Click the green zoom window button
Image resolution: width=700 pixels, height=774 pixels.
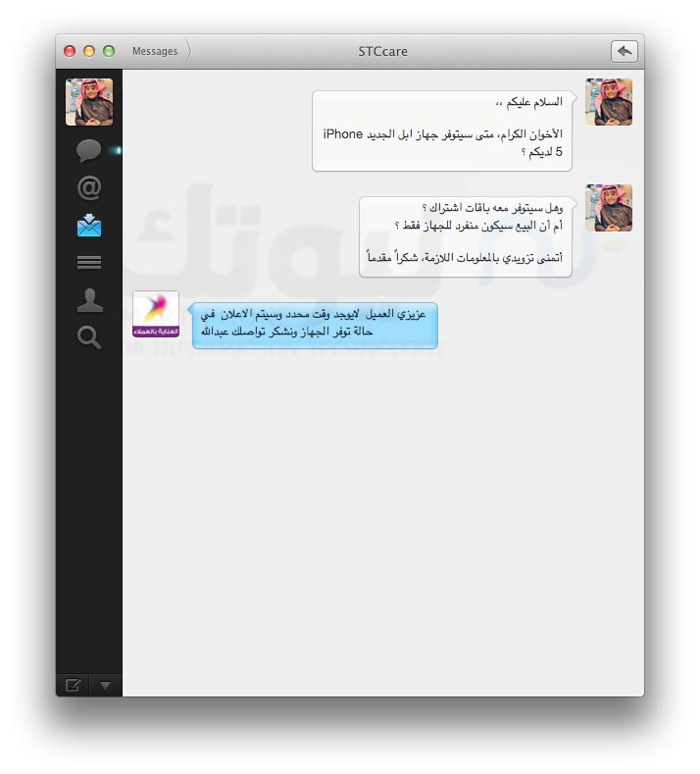click(109, 51)
